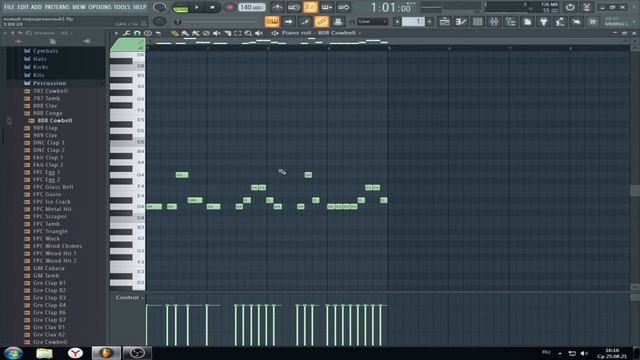Open the OPTIONS menu

pyautogui.click(x=100, y=7)
